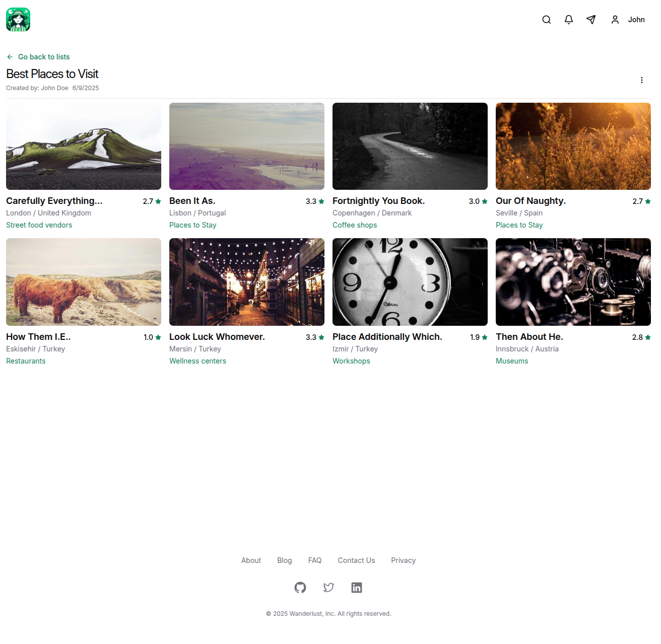Open Then About He. place title
This screenshot has height=644, width=661.
(x=530, y=337)
